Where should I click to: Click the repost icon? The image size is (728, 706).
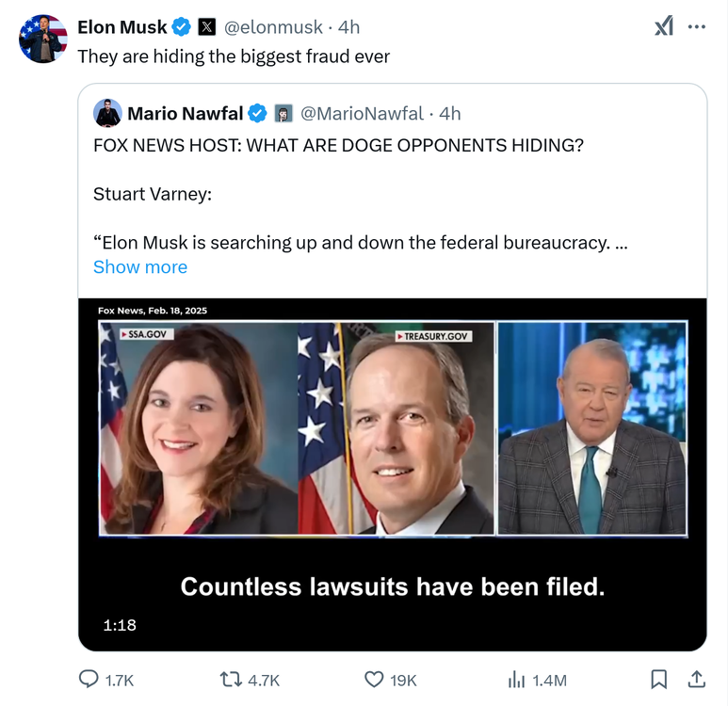[x=231, y=679]
